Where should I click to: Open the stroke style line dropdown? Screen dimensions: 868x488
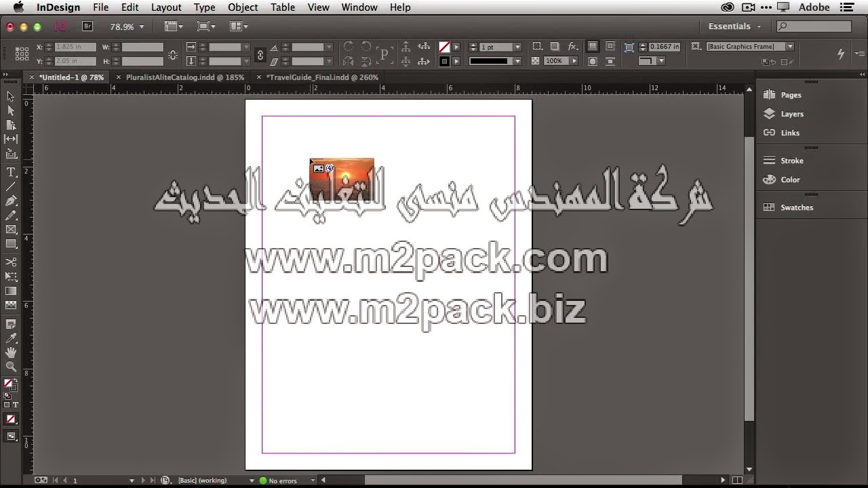[x=517, y=61]
